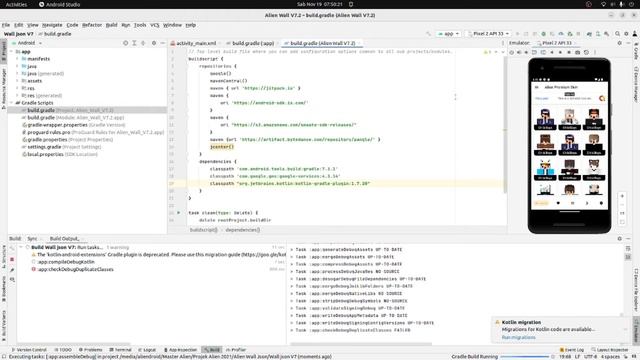Click Select Opened File target icon

125,43
